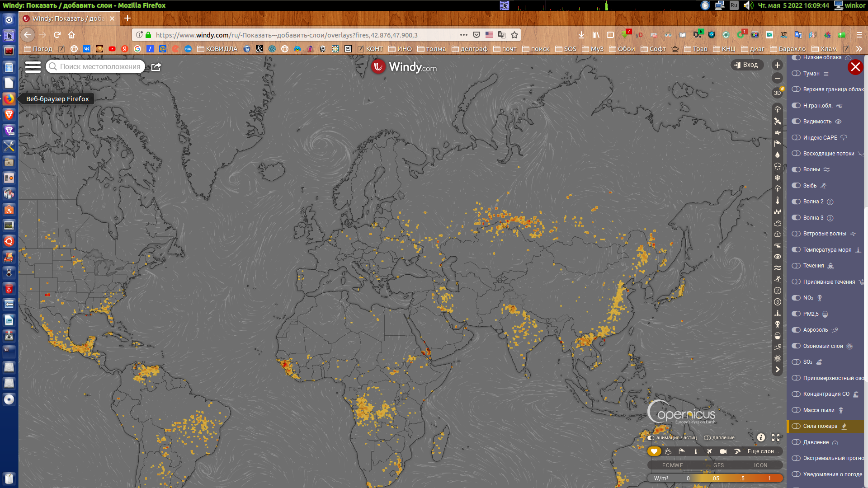Toggle анимация частиц switch
The height and width of the screenshot is (488, 868).
(x=651, y=437)
